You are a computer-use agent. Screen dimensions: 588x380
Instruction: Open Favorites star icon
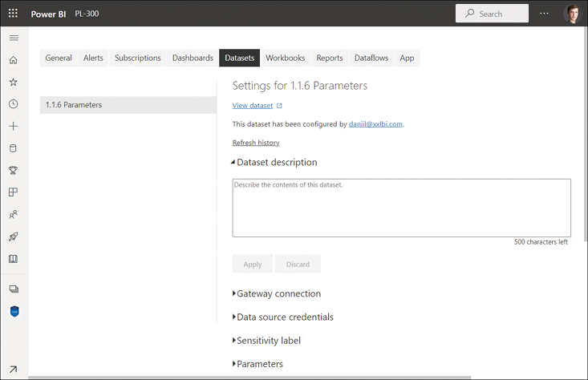(x=14, y=82)
